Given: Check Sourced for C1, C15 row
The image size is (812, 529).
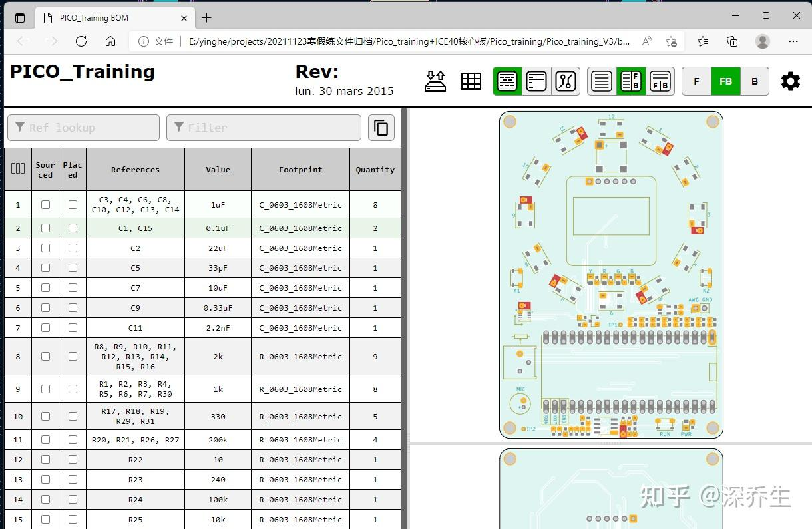Looking at the screenshot, I should (45, 228).
